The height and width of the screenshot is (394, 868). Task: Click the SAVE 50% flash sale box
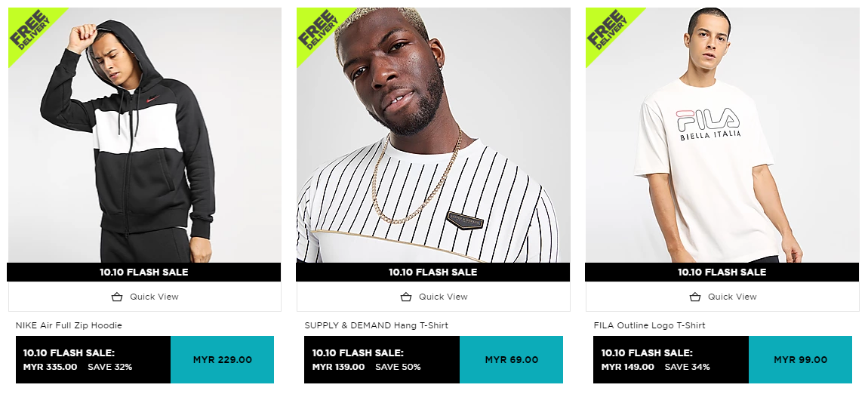pos(382,360)
